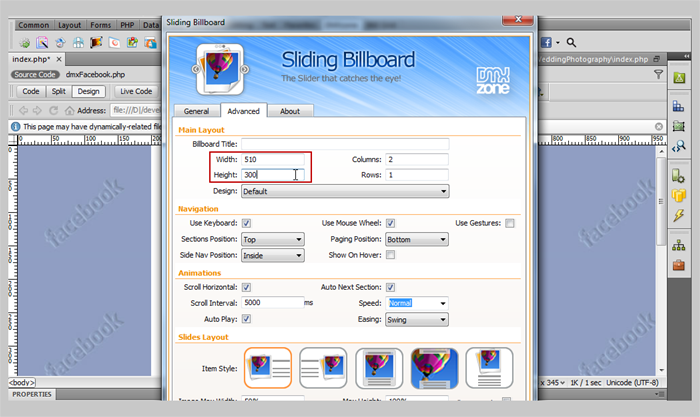The width and height of the screenshot is (700, 417).
Task: Click the magnifier search icon in top toolbar
Action: pyautogui.click(x=571, y=42)
